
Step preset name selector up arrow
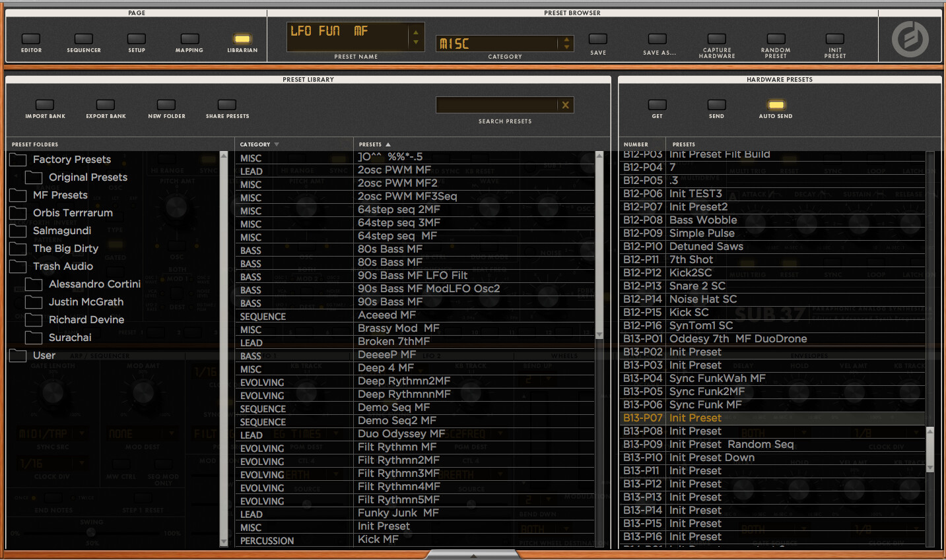click(415, 32)
